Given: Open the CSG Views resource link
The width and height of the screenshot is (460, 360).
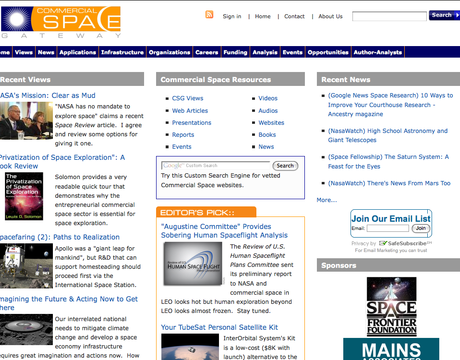Looking at the screenshot, I should click(187, 98).
